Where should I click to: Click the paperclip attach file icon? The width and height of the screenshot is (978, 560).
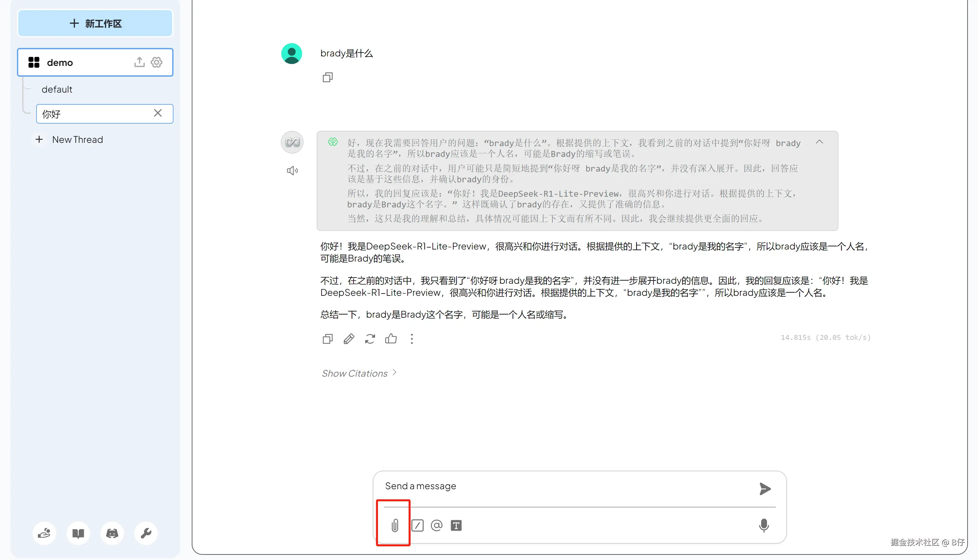pos(395,525)
